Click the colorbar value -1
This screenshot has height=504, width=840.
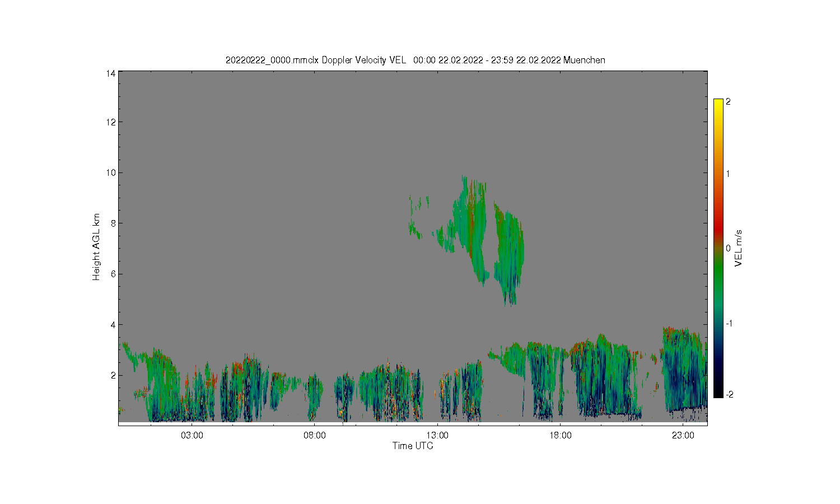pos(729,324)
